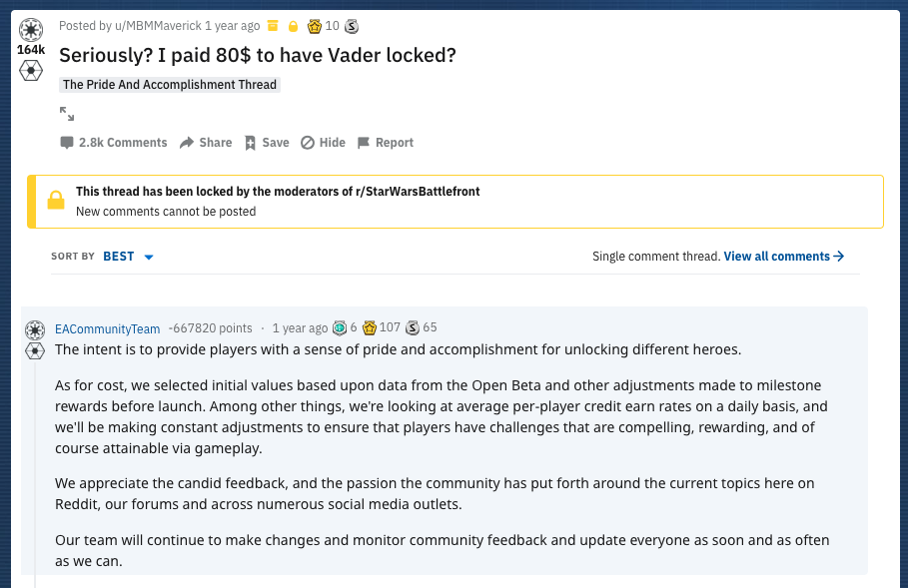The width and height of the screenshot is (908, 588).
Task: Select The Pride And Accomplishment Thread flair
Action: [x=169, y=85]
